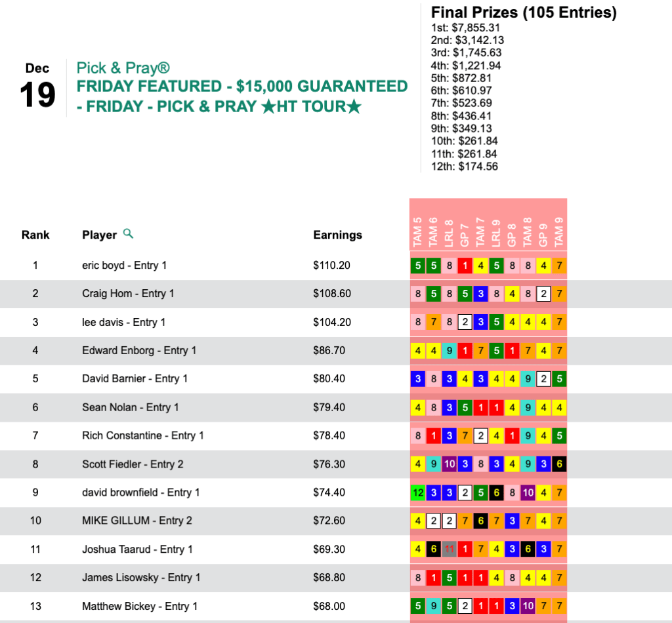Open eric boyd - Entry 1 player row
This screenshot has height=623, width=672.
(x=124, y=266)
